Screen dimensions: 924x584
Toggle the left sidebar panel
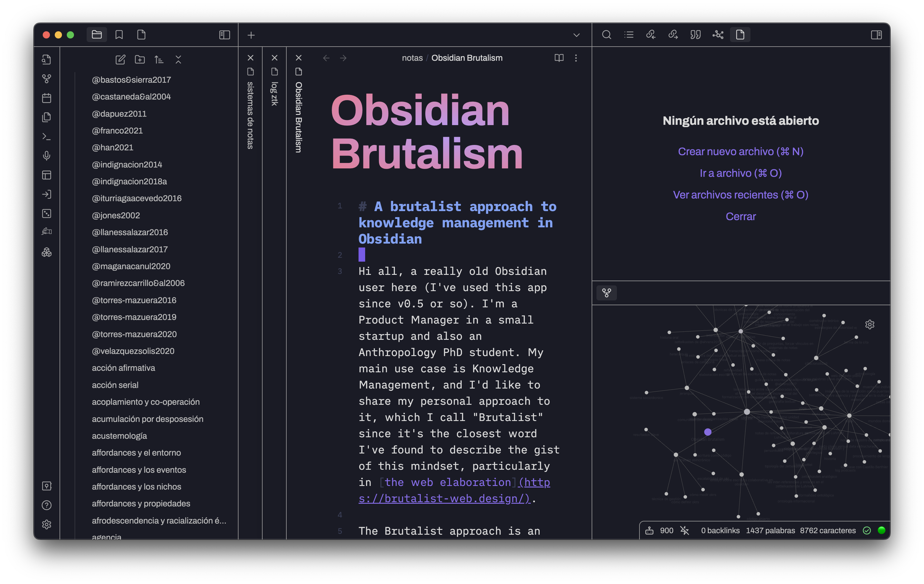pos(224,35)
